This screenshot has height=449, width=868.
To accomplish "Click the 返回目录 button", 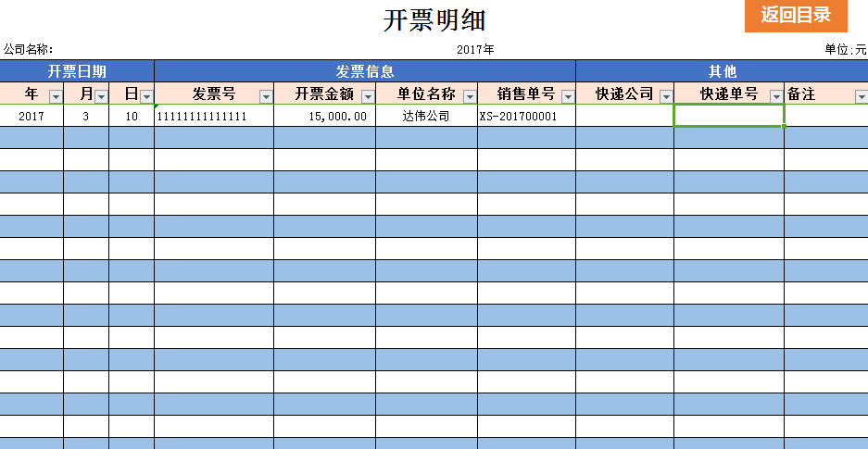I will click(796, 16).
